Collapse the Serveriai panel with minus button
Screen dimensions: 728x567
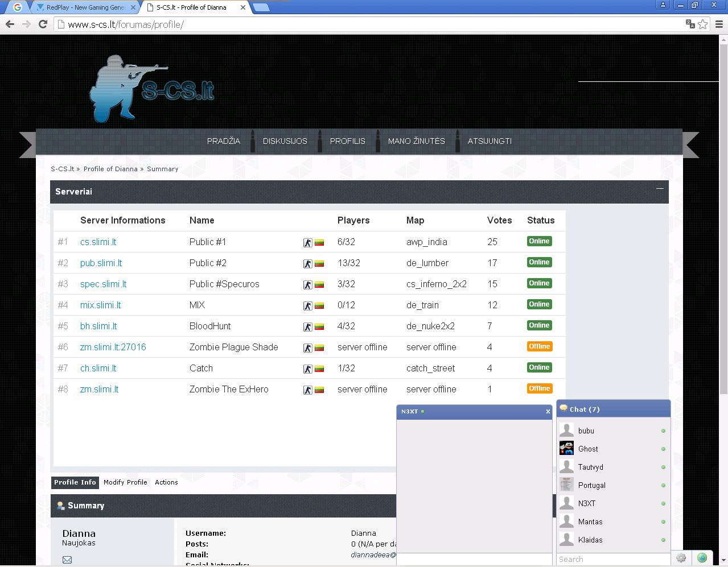point(660,189)
